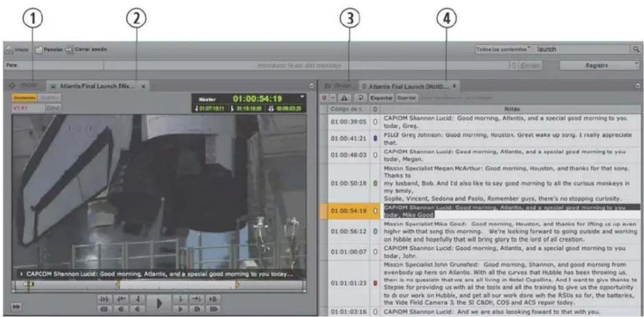Screen dimensions: 644x317
Task: Close the Atlantis Final Launch DNxHD logging tab
Action: tap(454, 86)
